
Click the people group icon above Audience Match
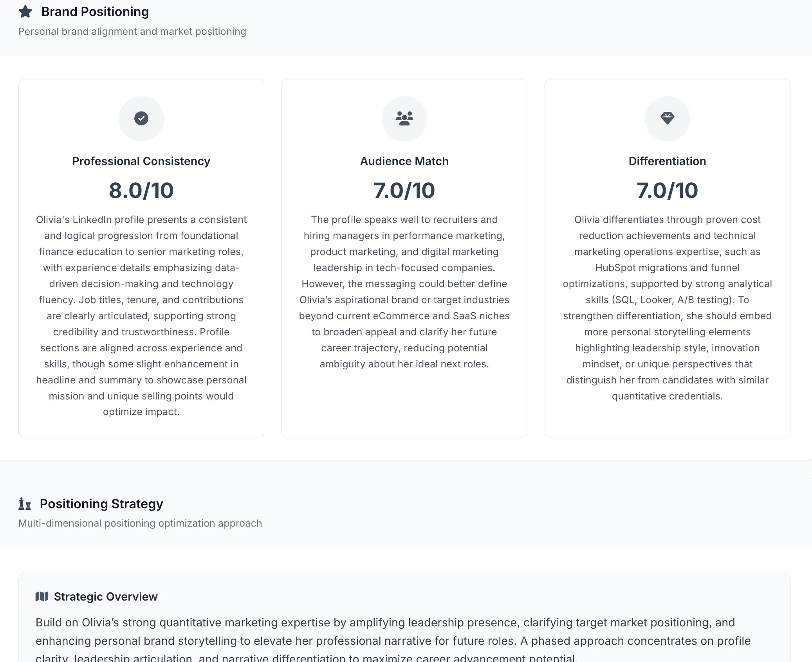(x=404, y=118)
